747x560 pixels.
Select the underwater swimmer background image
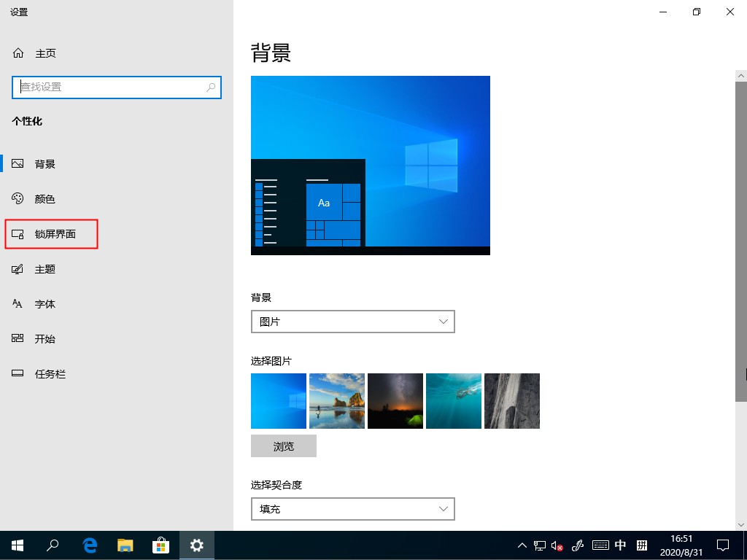click(453, 400)
